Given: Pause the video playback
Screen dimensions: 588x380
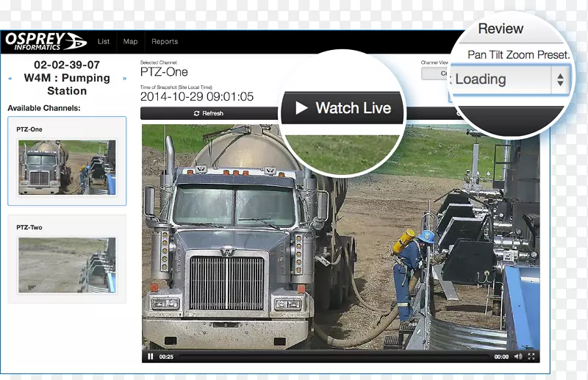Looking at the screenshot, I should [x=151, y=356].
